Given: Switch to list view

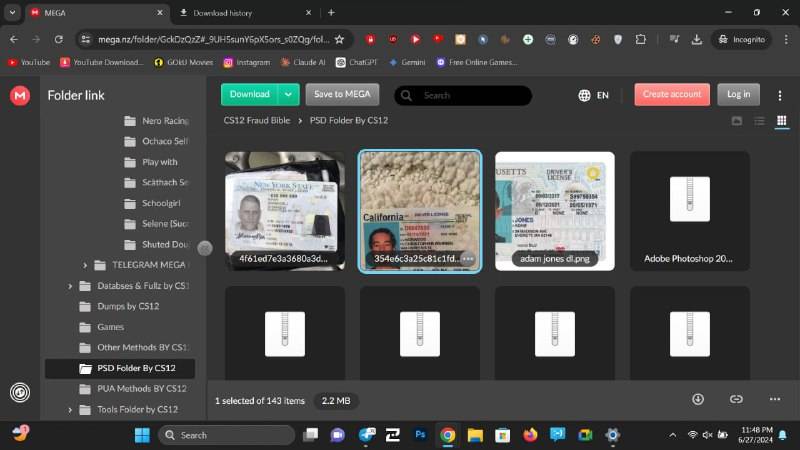Looking at the screenshot, I should coord(759,121).
